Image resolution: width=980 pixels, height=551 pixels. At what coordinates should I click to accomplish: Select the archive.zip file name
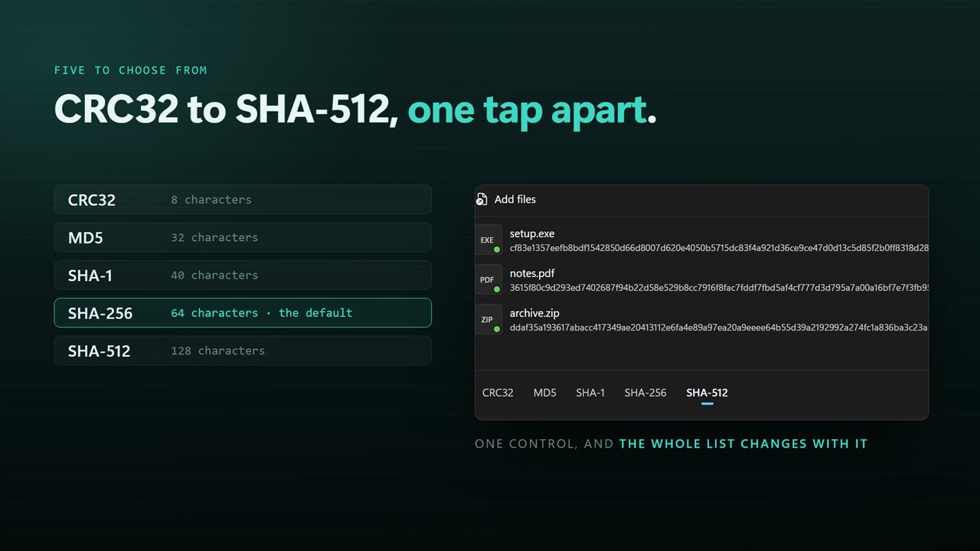pyautogui.click(x=534, y=313)
